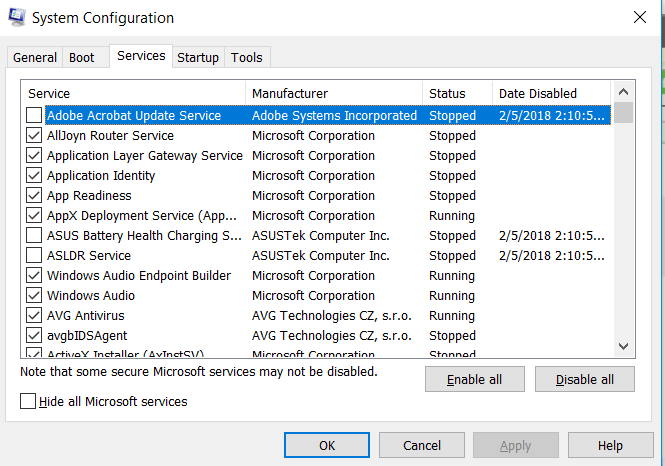Click the Enable all button
Image resolution: width=665 pixels, height=466 pixels.
tap(475, 379)
